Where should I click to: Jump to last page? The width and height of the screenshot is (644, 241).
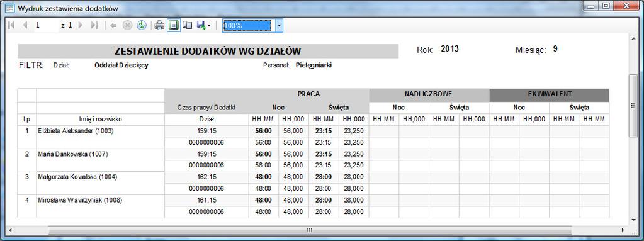94,25
